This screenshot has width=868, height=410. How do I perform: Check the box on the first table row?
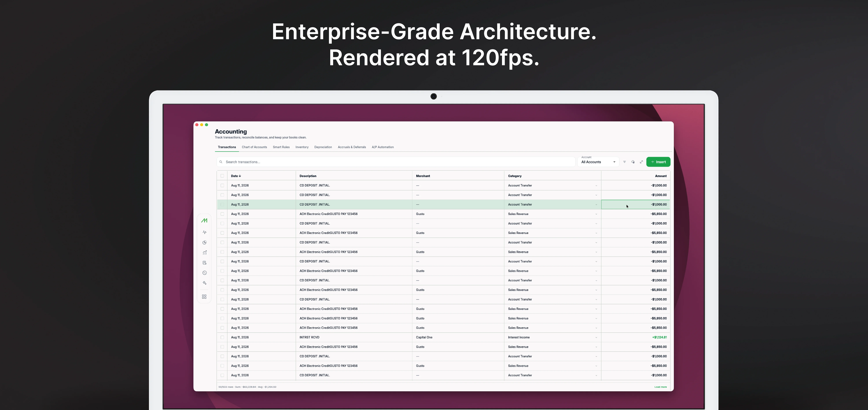[x=222, y=186]
